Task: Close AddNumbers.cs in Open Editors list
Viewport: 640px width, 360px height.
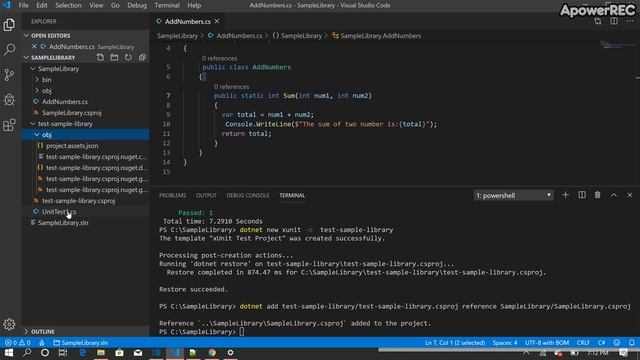Action: 34,47
